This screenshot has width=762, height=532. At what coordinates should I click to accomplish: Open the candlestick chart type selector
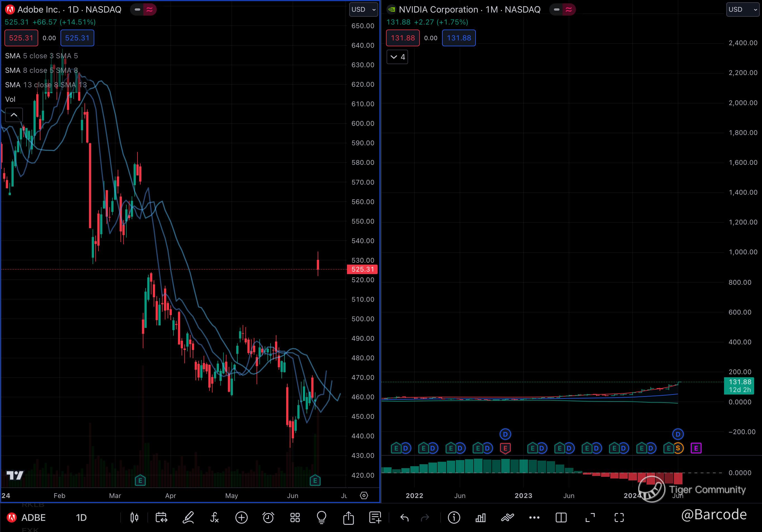[134, 518]
